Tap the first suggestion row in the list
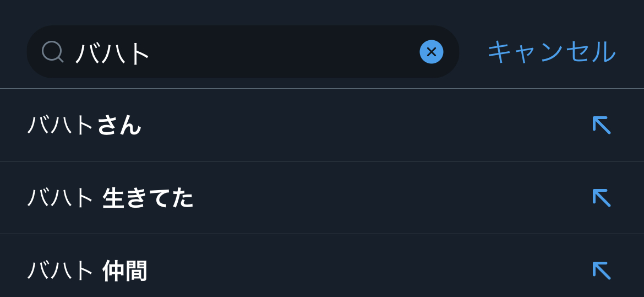 275,125
